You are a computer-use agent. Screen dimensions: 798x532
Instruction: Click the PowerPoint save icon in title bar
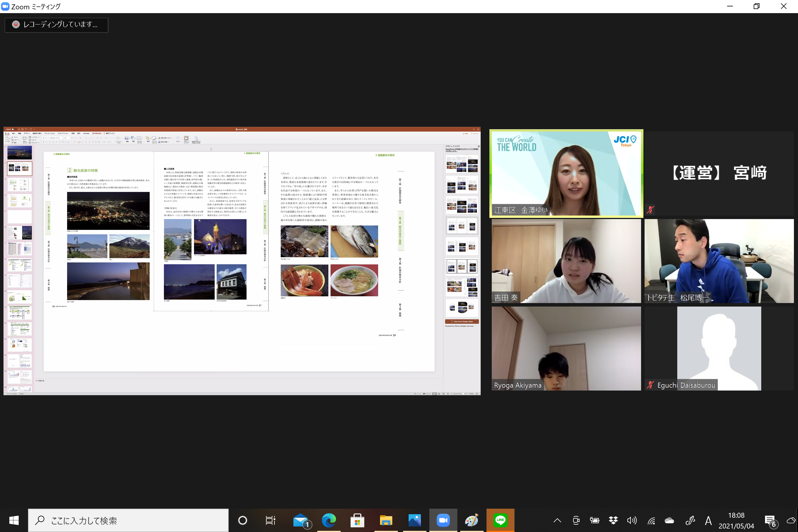pos(22,129)
